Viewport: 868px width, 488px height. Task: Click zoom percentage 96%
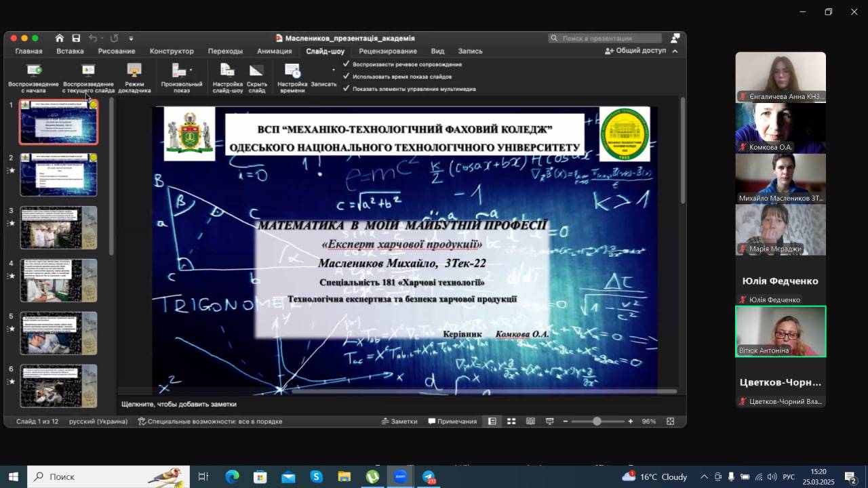click(x=649, y=421)
